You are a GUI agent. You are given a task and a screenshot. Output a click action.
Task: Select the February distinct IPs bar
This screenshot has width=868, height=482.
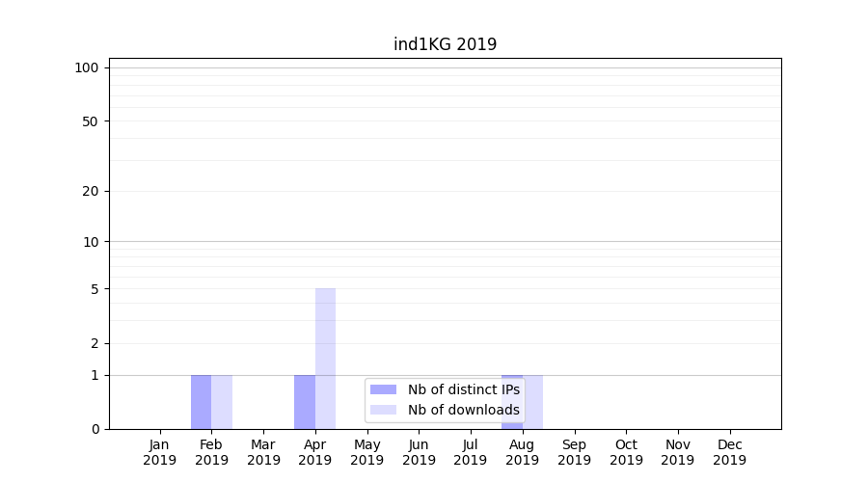(x=201, y=401)
